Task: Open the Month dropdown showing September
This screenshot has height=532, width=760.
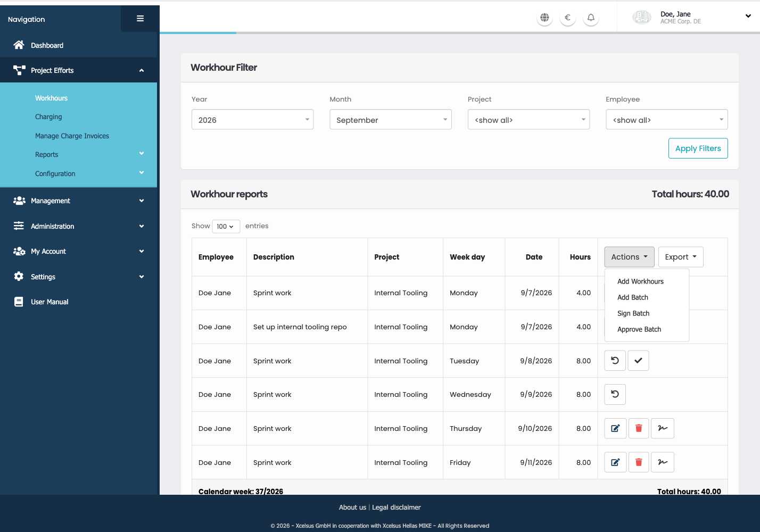Action: 391,120
